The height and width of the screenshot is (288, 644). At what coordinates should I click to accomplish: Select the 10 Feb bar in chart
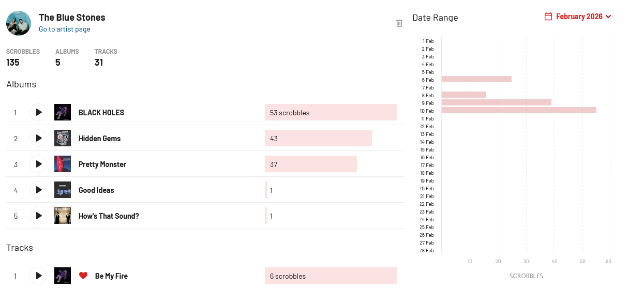[519, 110]
